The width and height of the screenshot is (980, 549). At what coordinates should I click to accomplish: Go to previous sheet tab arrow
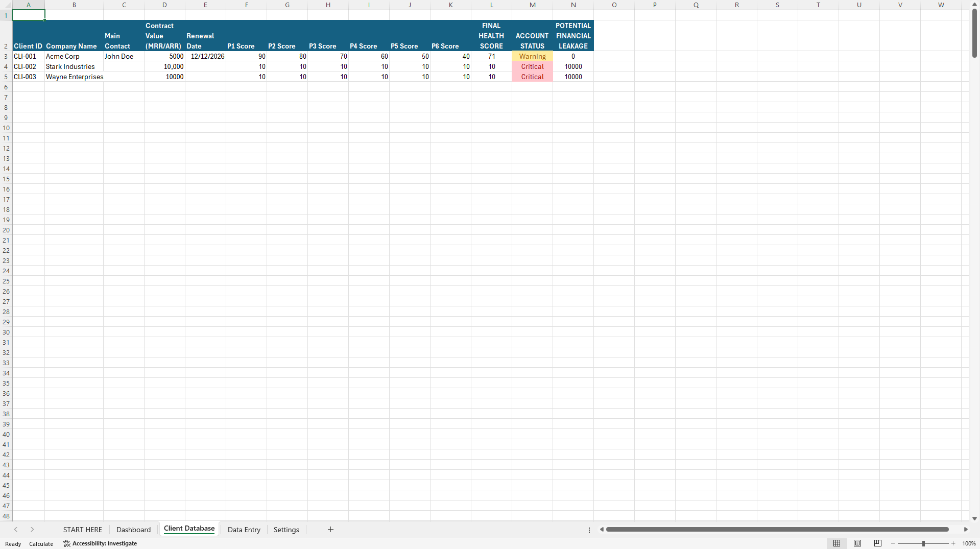[16, 530]
